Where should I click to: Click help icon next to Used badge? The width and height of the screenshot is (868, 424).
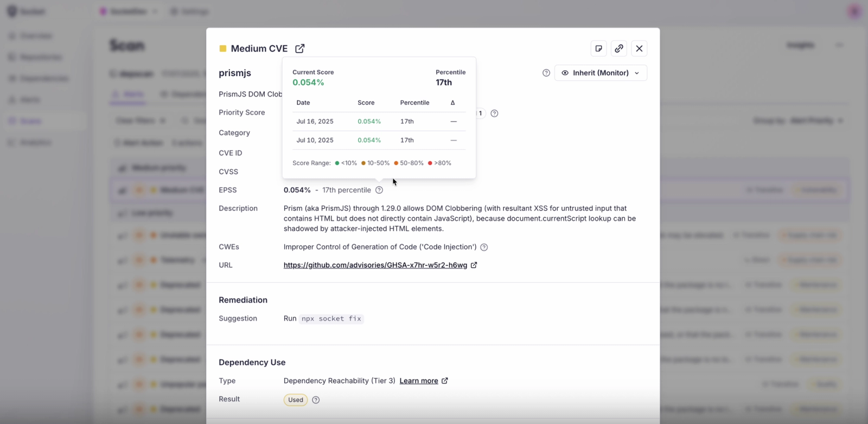tap(316, 400)
